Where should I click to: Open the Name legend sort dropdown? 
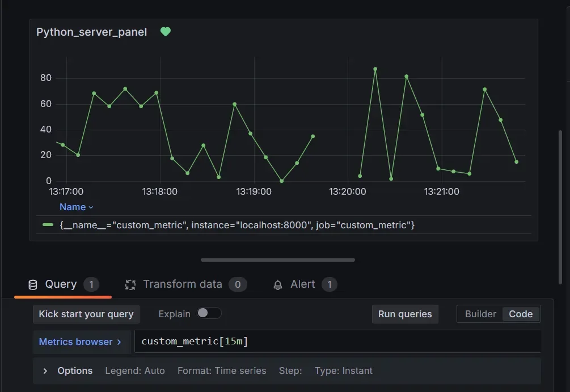(x=77, y=207)
